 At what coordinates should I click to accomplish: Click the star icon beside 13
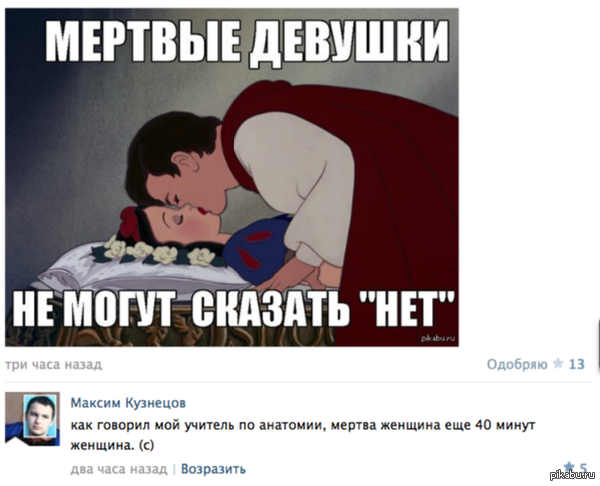(558, 363)
